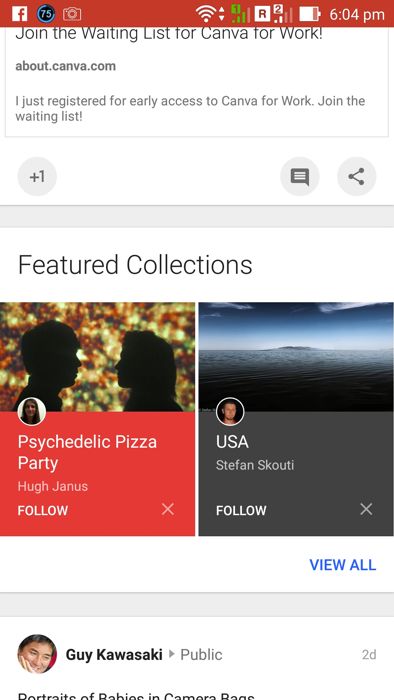Follow the Psychedelic Pizza Party collection
This screenshot has height=700, width=394.
(x=43, y=510)
